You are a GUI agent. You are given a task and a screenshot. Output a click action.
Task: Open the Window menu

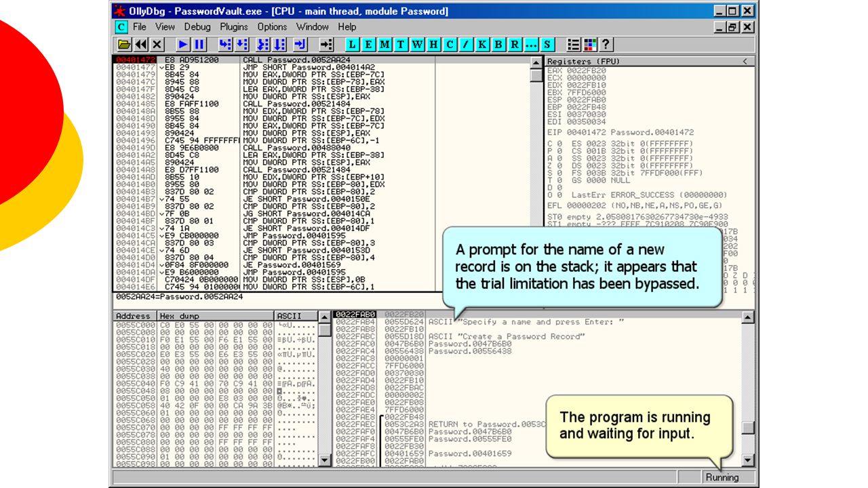coord(313,27)
